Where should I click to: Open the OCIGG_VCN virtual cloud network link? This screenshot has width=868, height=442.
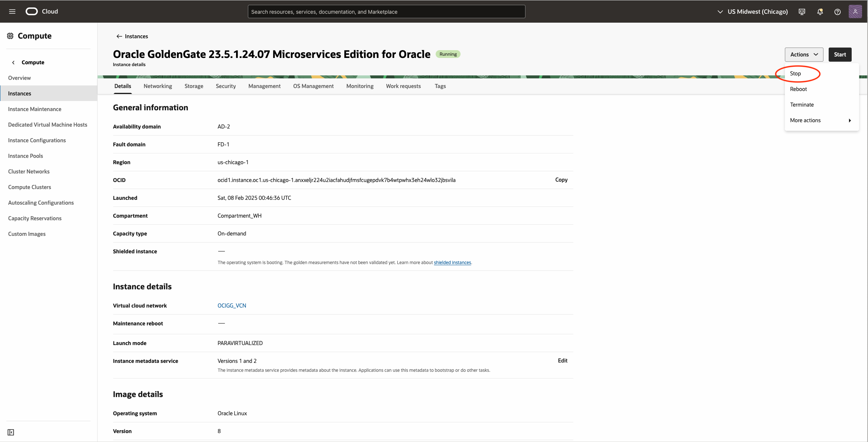click(232, 305)
